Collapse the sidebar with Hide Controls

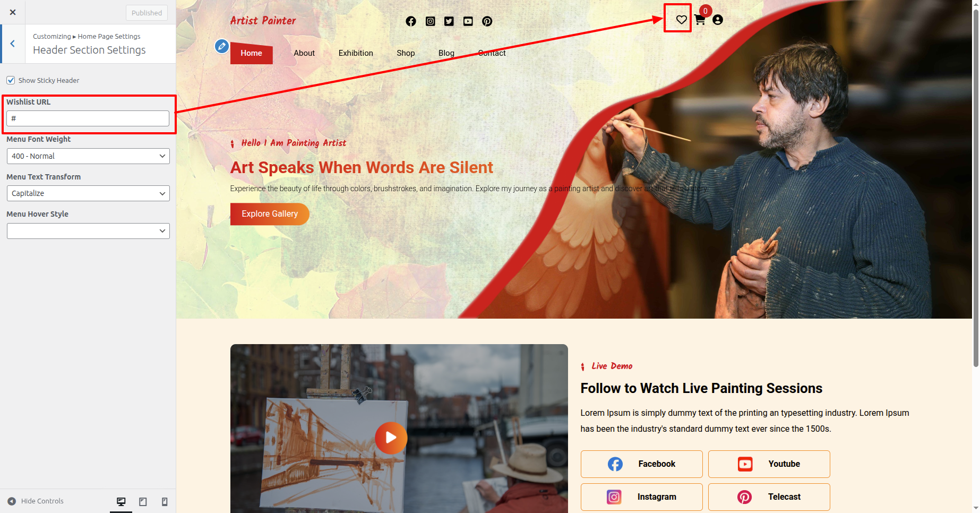[36, 501]
